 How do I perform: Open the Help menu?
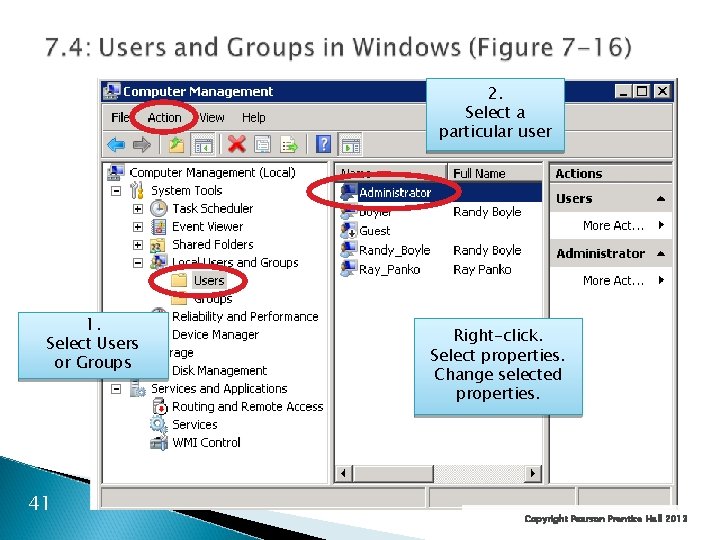pos(253,118)
